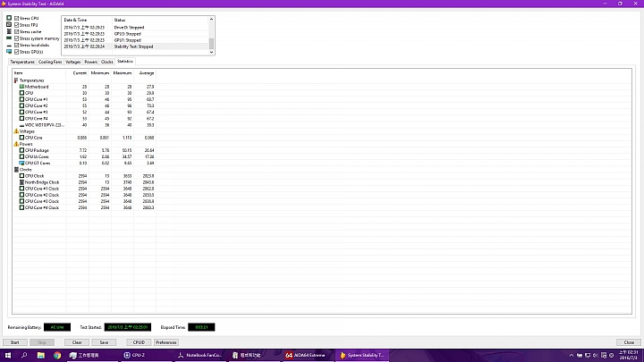Open Chrome from the taskbar
Image resolution: width=644 pixels, height=362 pixels.
[x=57, y=356]
